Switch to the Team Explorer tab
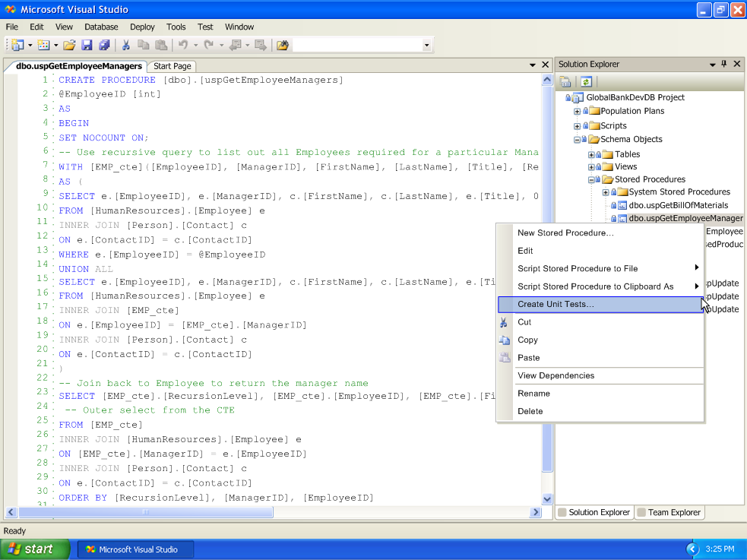Viewport: 747px width, 560px height. 669,512
